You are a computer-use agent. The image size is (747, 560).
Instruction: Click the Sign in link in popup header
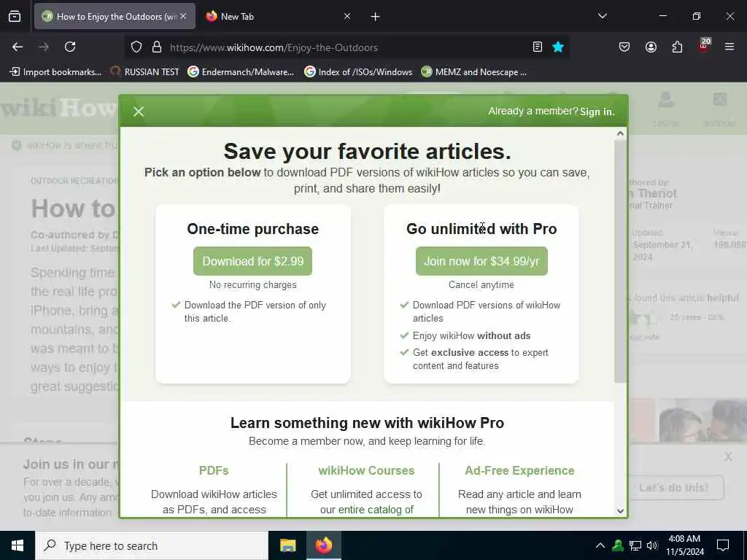tap(597, 112)
